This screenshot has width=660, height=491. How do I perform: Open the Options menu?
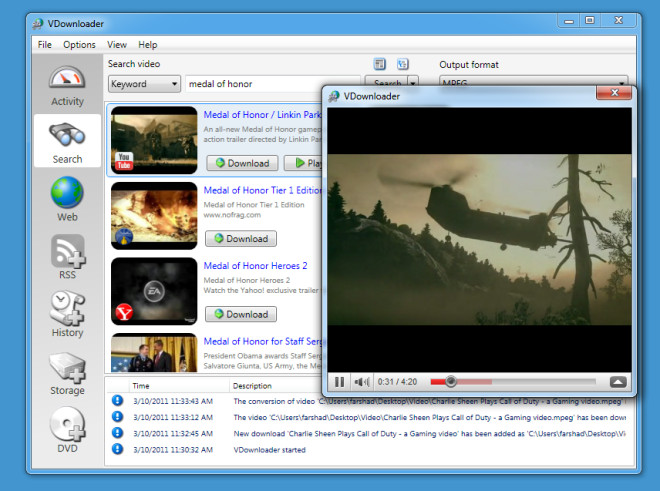pyautogui.click(x=79, y=45)
